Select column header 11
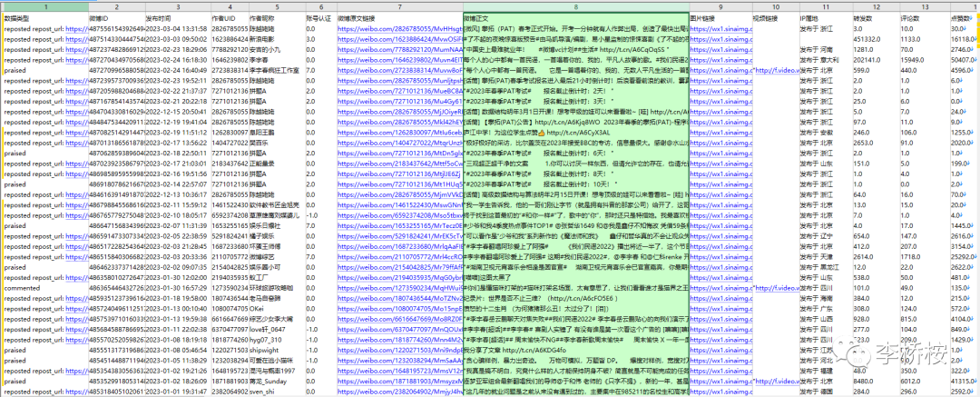 (x=826, y=6)
